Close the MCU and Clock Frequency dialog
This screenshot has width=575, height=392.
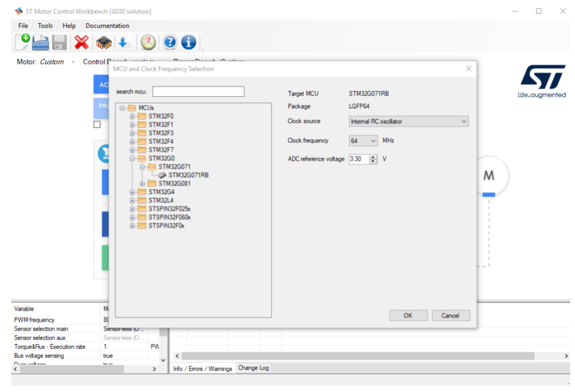click(x=469, y=69)
